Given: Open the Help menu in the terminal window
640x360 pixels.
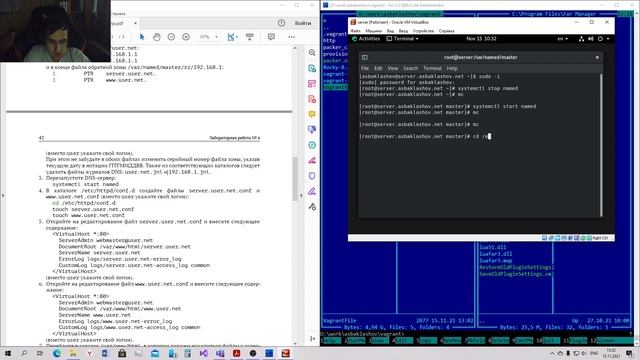Looking at the screenshot, I should click(452, 68).
